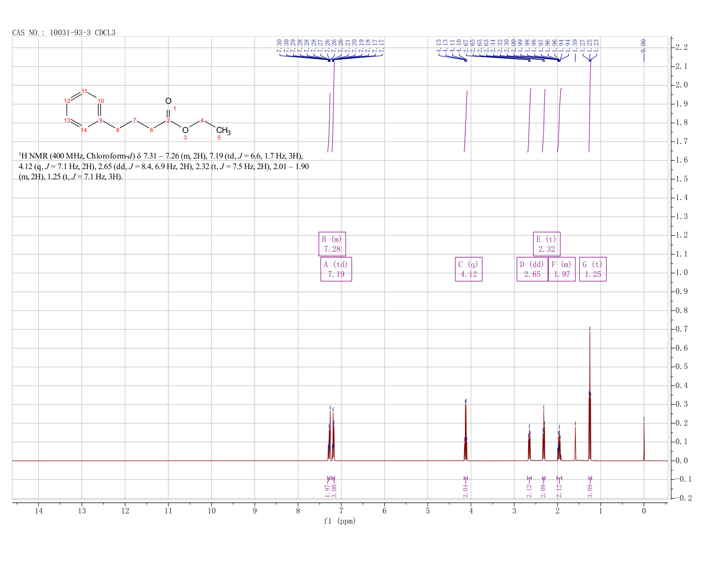
Task: Select atom number 6 in the chain
Action: tap(151, 130)
